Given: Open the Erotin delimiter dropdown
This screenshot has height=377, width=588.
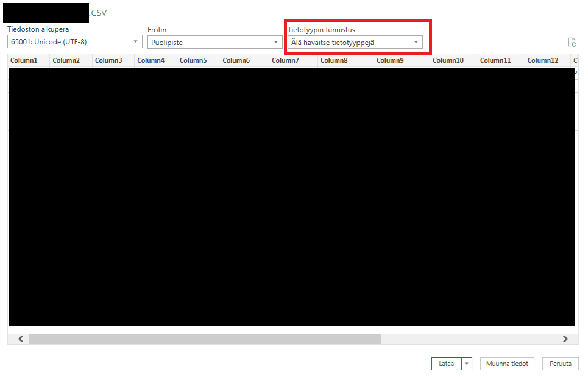Looking at the screenshot, I should coord(213,42).
